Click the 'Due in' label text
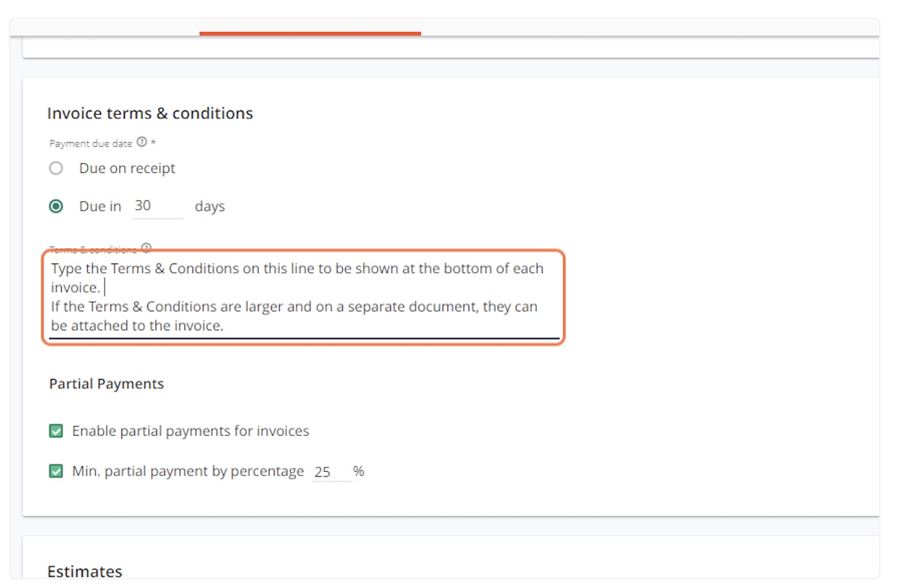Image resolution: width=911 pixels, height=588 pixels. point(100,206)
